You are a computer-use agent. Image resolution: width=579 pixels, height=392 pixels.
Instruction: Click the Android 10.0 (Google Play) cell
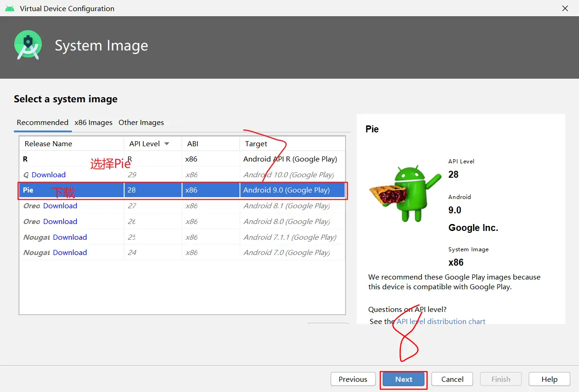[292, 175]
